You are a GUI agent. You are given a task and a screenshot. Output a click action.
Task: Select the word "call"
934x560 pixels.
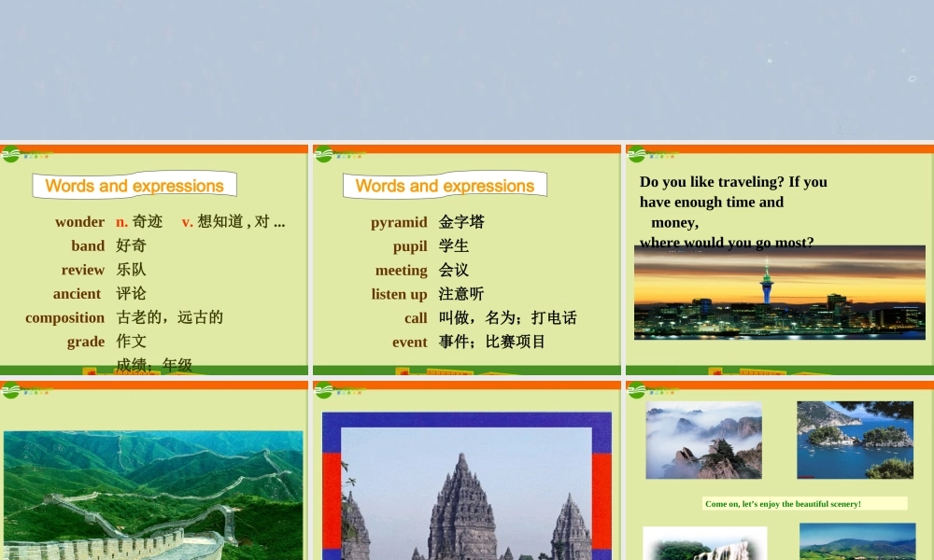pos(416,317)
